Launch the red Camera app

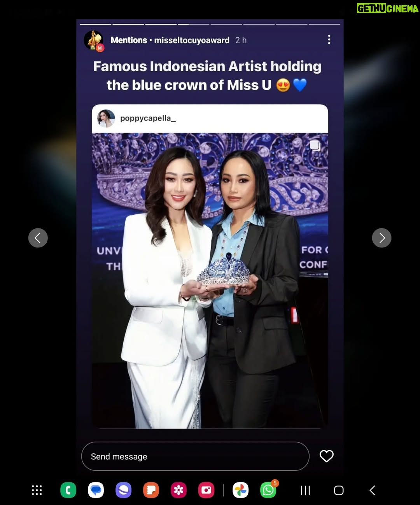(x=206, y=490)
